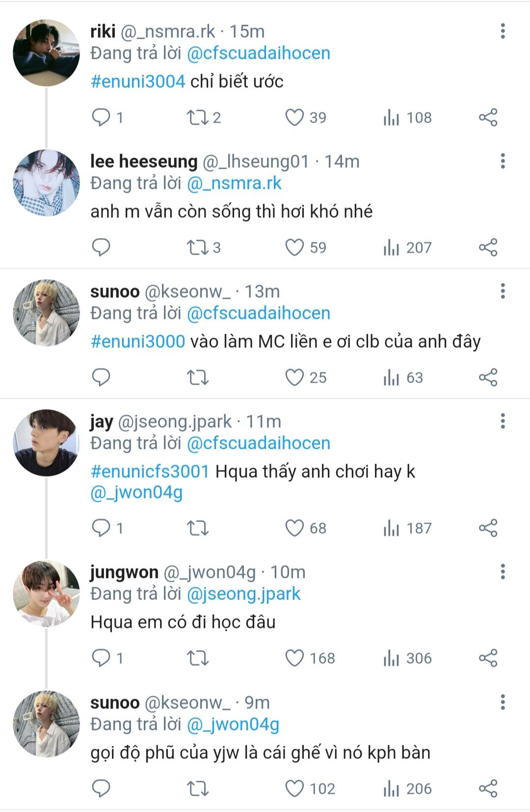Like jungwon's reply to jseong.jpark
The width and height of the screenshot is (530, 812).
tap(295, 658)
